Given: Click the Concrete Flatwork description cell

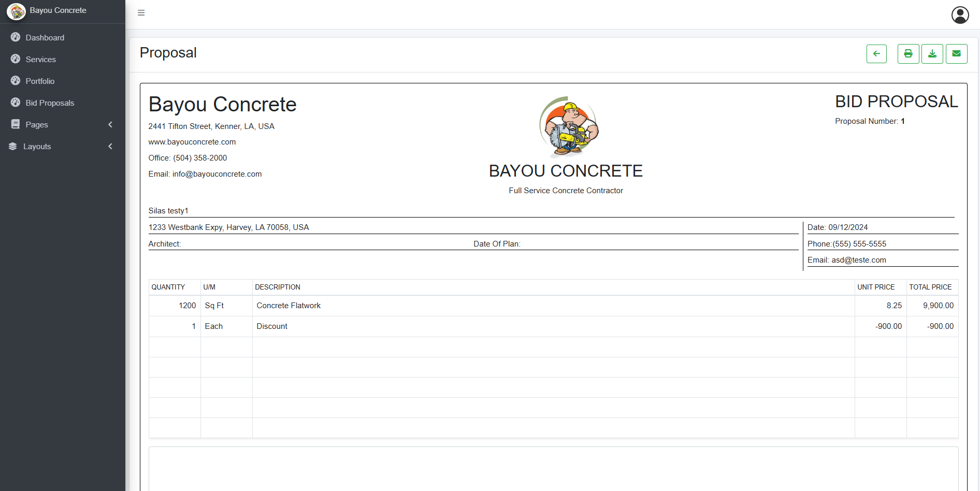Looking at the screenshot, I should (x=288, y=306).
